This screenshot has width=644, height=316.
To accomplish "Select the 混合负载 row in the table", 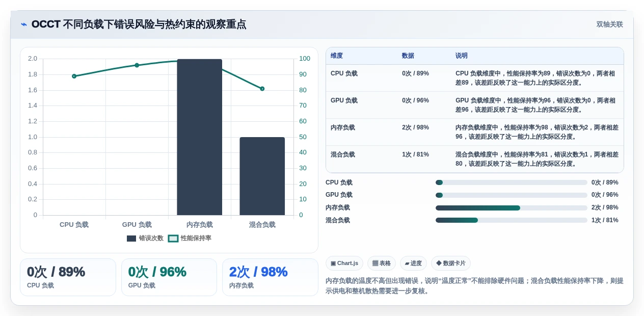I will (475, 159).
